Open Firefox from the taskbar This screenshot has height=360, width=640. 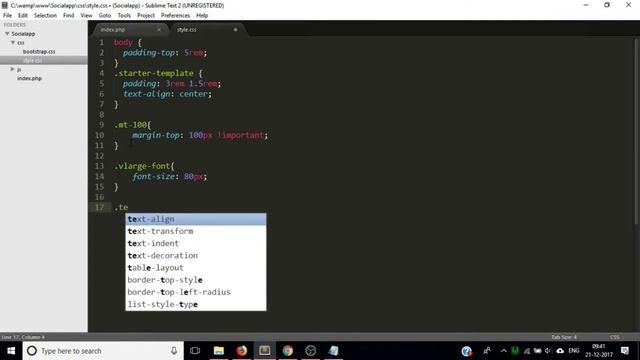pyautogui.click(x=242, y=351)
